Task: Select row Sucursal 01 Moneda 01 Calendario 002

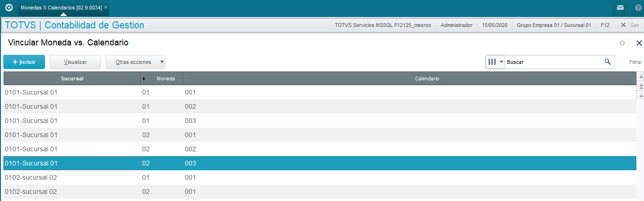Action: [320, 106]
